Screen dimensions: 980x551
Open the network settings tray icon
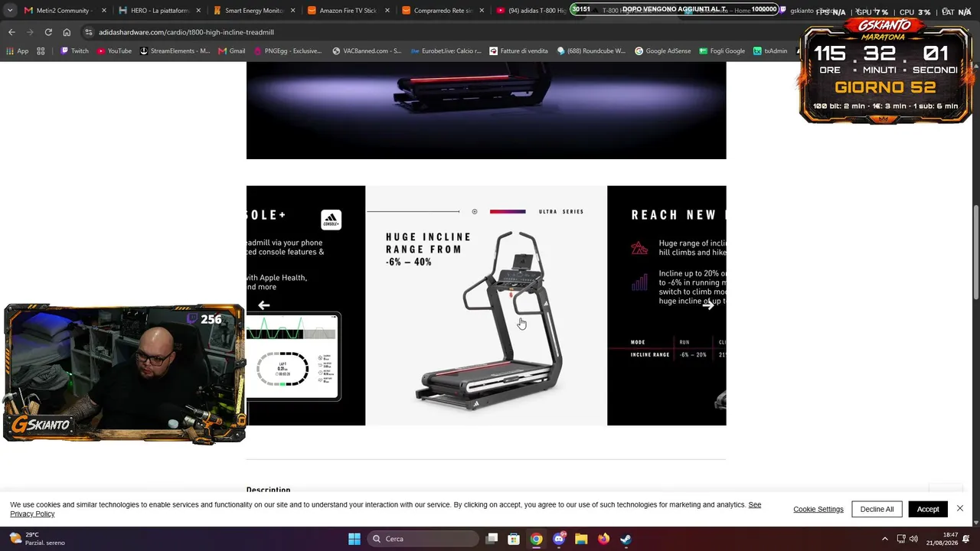(901, 539)
